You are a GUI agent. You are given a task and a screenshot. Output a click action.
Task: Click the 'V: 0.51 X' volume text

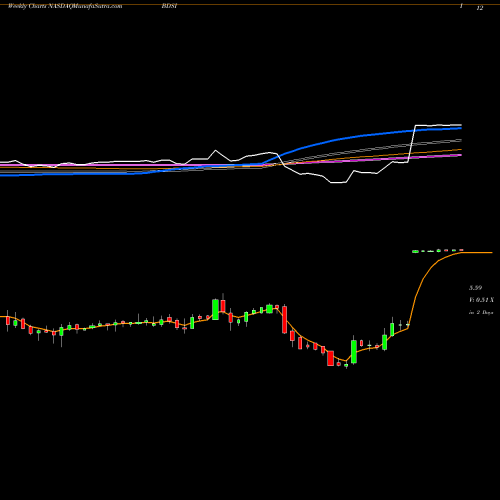pos(481,300)
